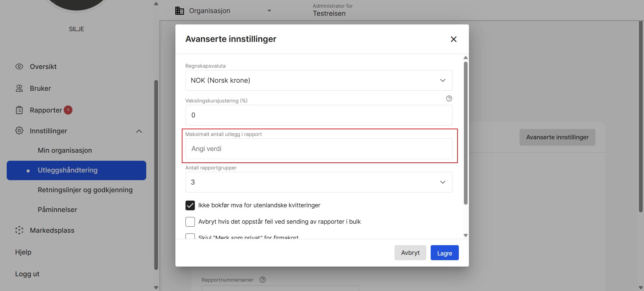Select the Markedsplass icon in sidebar
Image resolution: width=644 pixels, height=291 pixels.
tap(19, 230)
